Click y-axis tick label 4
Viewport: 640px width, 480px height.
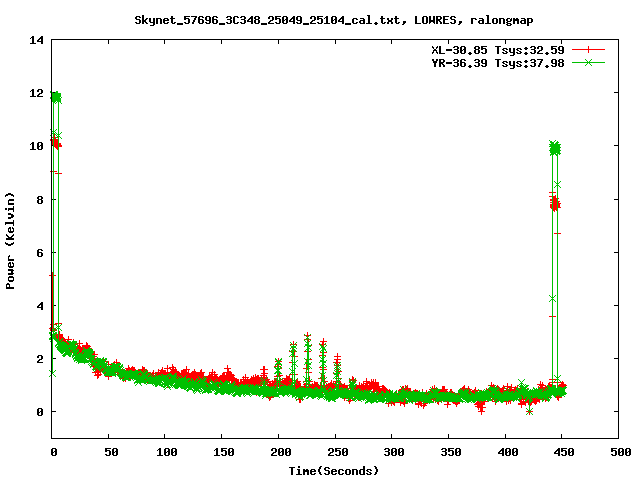pos(40,306)
